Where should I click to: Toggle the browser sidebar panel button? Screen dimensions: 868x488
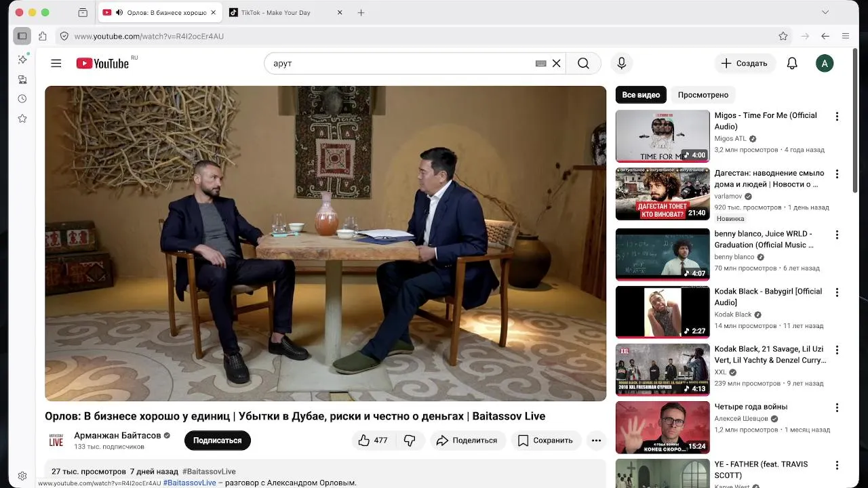coord(22,36)
